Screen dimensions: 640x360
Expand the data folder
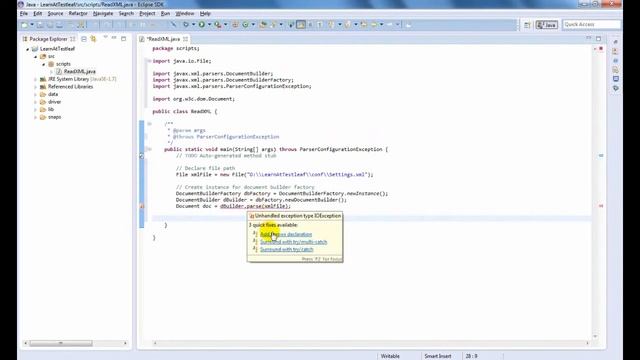click(36, 94)
